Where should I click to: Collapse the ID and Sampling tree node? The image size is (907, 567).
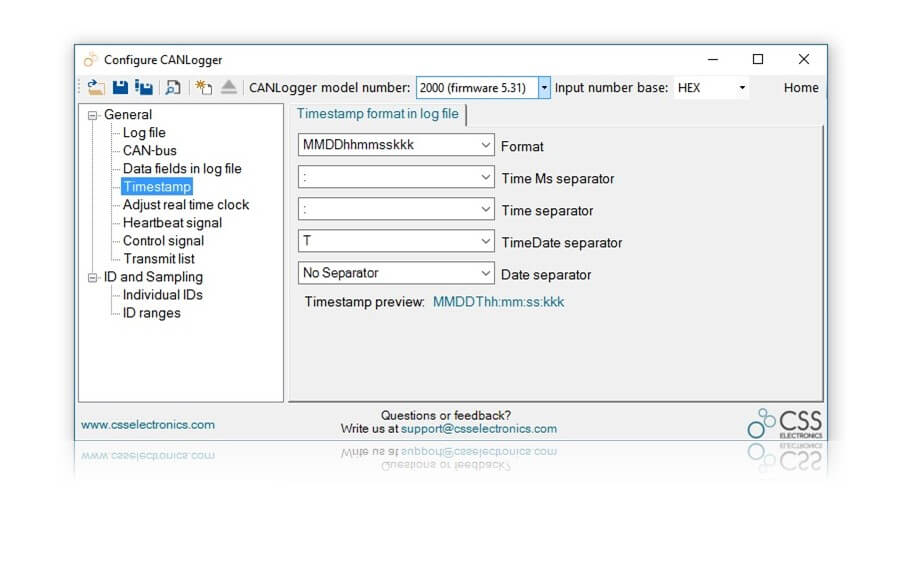coord(92,278)
